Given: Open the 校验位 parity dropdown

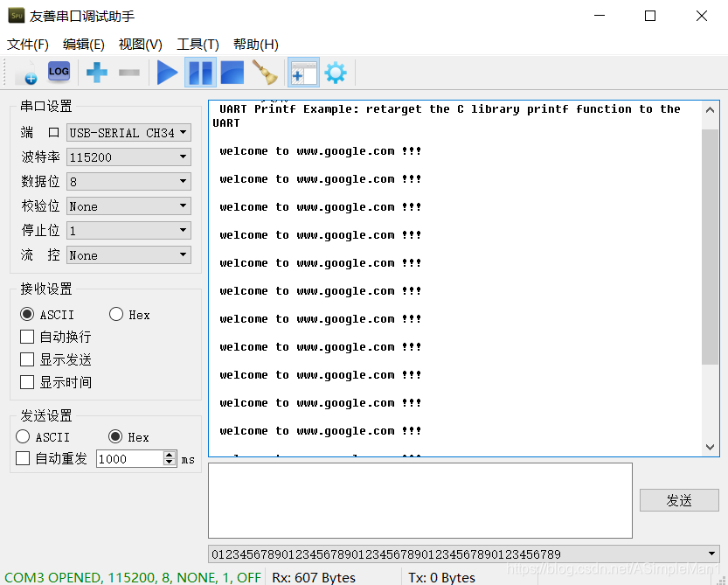Looking at the screenshot, I should pyautogui.click(x=128, y=205).
